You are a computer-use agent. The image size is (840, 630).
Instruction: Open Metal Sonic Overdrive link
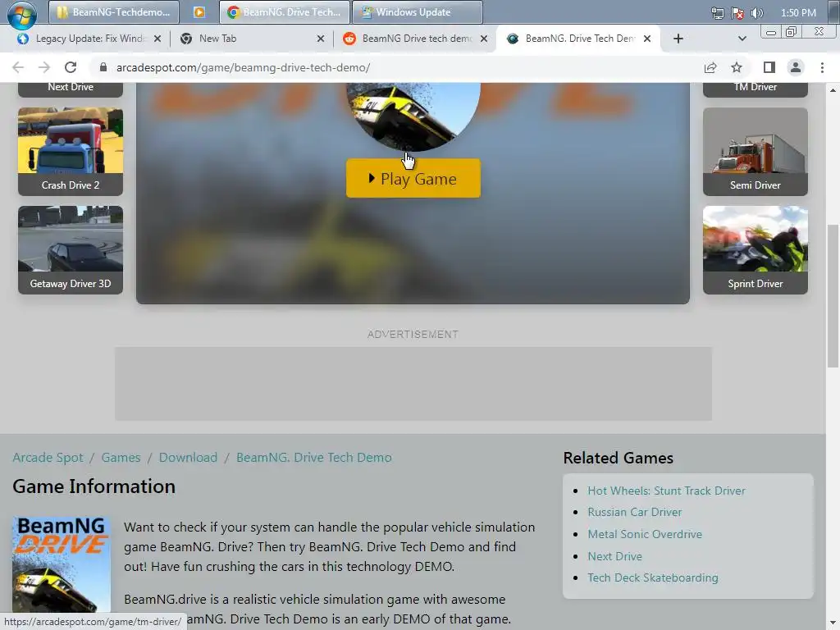click(645, 534)
